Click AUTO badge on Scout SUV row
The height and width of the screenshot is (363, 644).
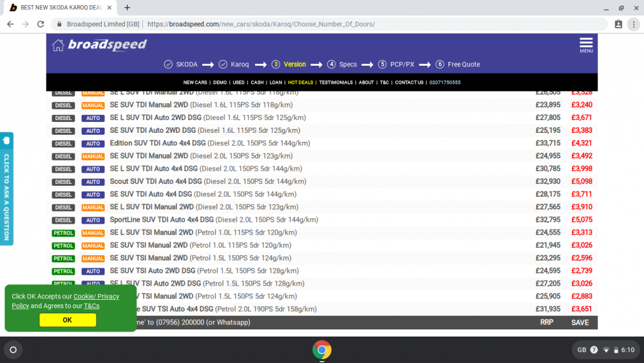click(x=93, y=182)
